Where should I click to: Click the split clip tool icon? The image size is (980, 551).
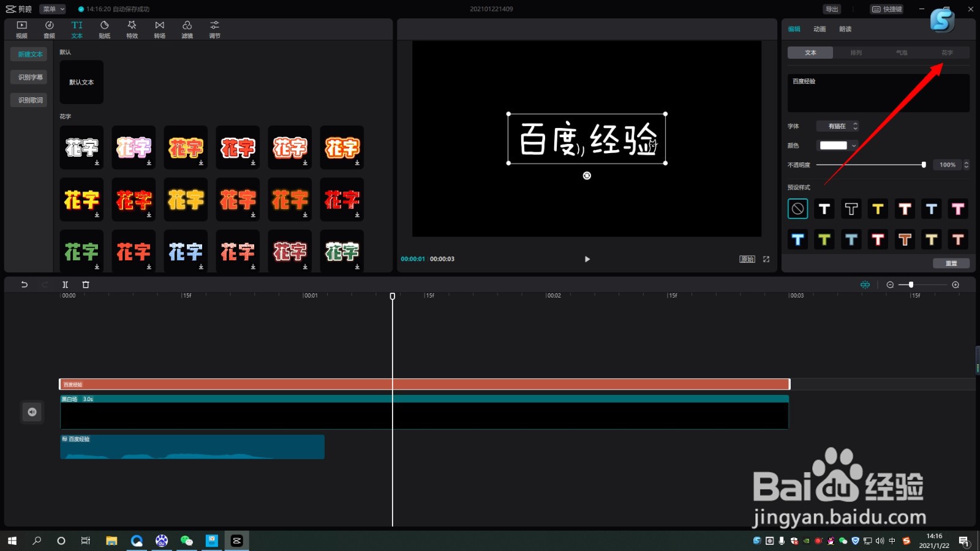pyautogui.click(x=65, y=285)
